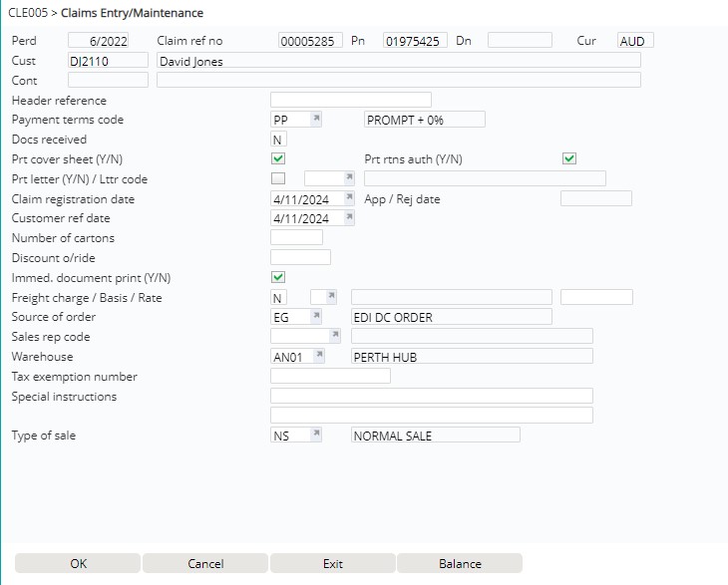Toggle the Prt rtns auth checkbox

(569, 159)
